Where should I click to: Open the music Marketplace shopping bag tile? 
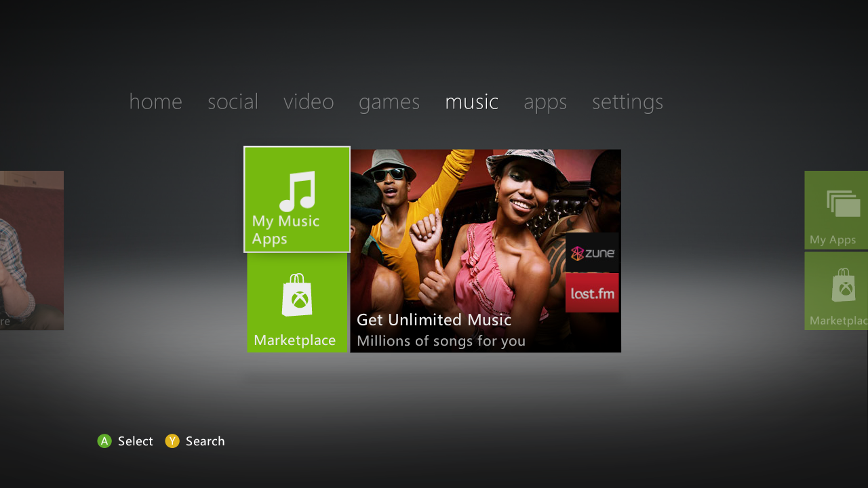click(x=297, y=302)
